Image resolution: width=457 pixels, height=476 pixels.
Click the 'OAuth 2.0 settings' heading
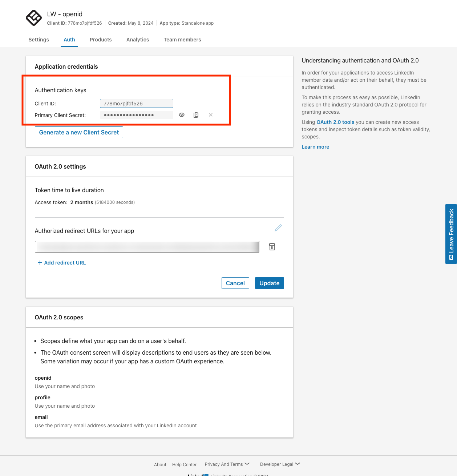pyautogui.click(x=60, y=166)
